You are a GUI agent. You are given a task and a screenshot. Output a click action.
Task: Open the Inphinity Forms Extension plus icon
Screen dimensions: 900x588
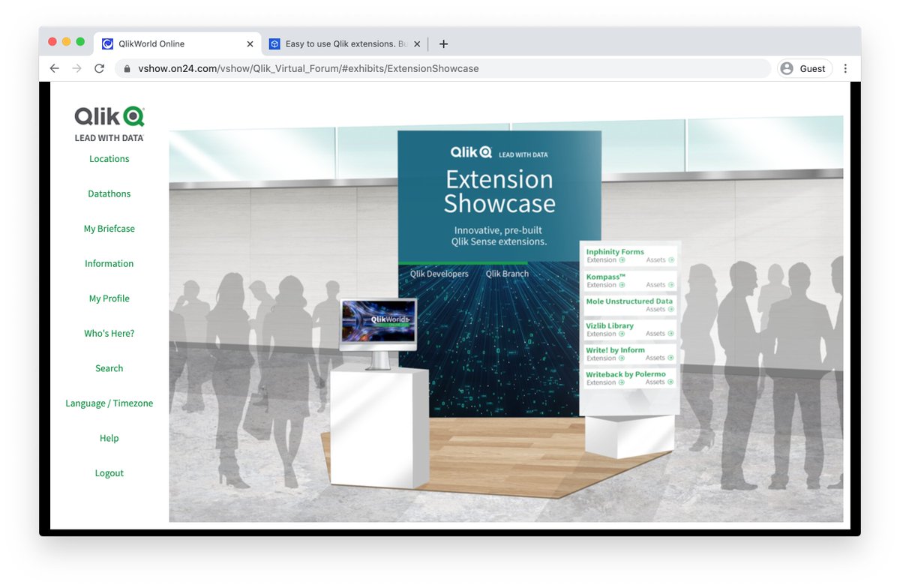pyautogui.click(x=622, y=259)
